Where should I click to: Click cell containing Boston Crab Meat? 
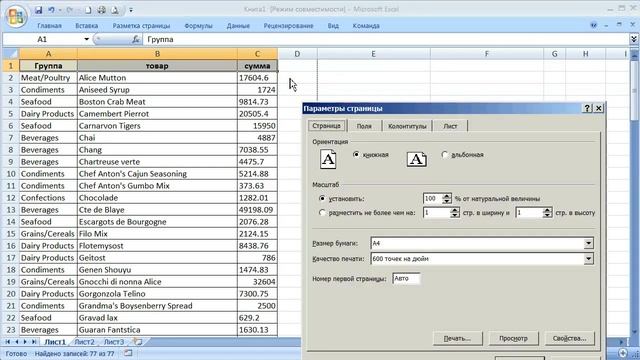[157, 102]
